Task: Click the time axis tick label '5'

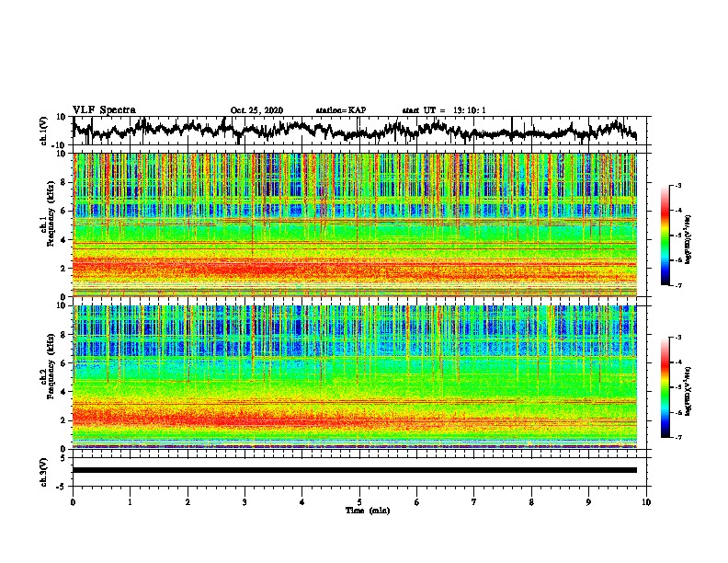Action: pos(359,502)
